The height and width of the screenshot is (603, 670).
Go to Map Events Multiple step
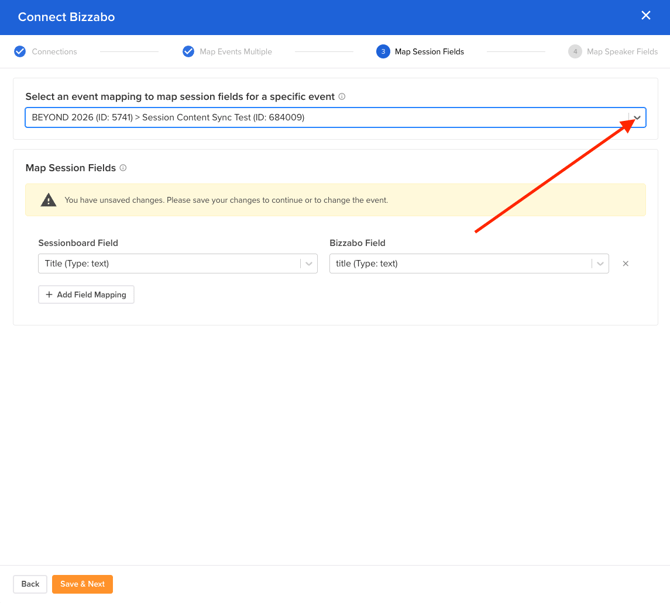tap(235, 52)
